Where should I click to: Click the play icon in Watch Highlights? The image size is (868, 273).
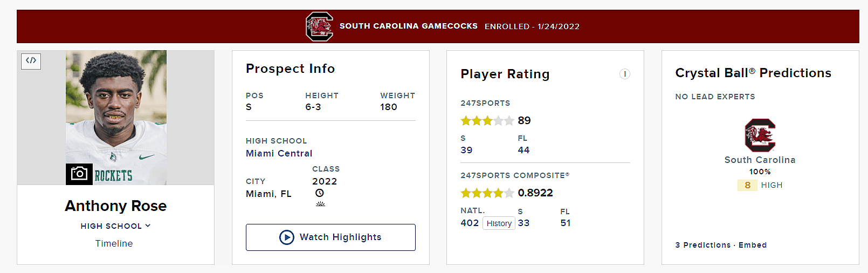[287, 237]
